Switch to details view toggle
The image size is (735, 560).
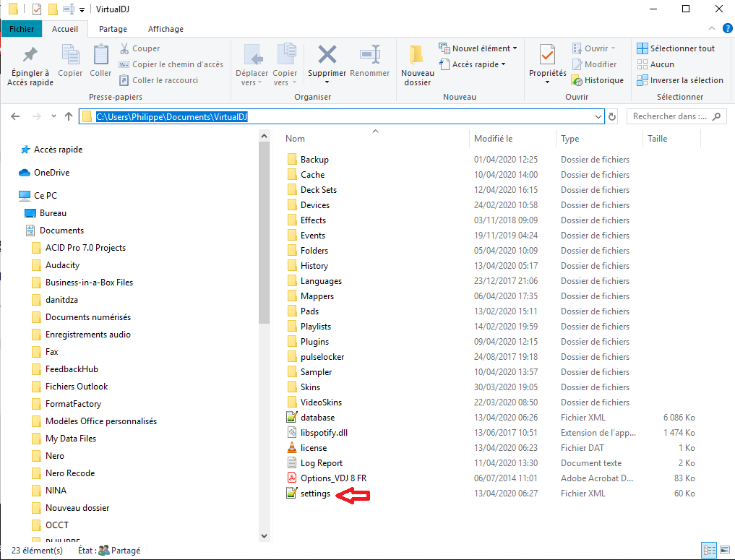coord(709,551)
